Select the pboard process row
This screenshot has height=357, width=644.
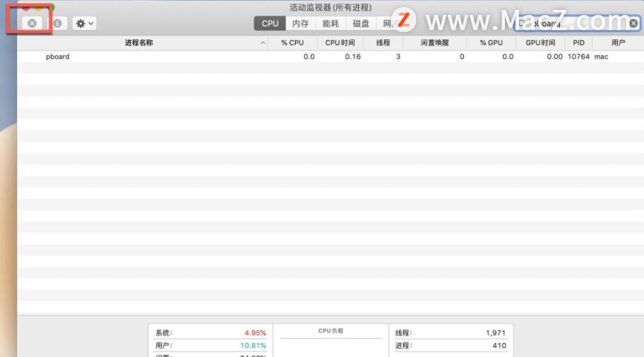(330, 57)
